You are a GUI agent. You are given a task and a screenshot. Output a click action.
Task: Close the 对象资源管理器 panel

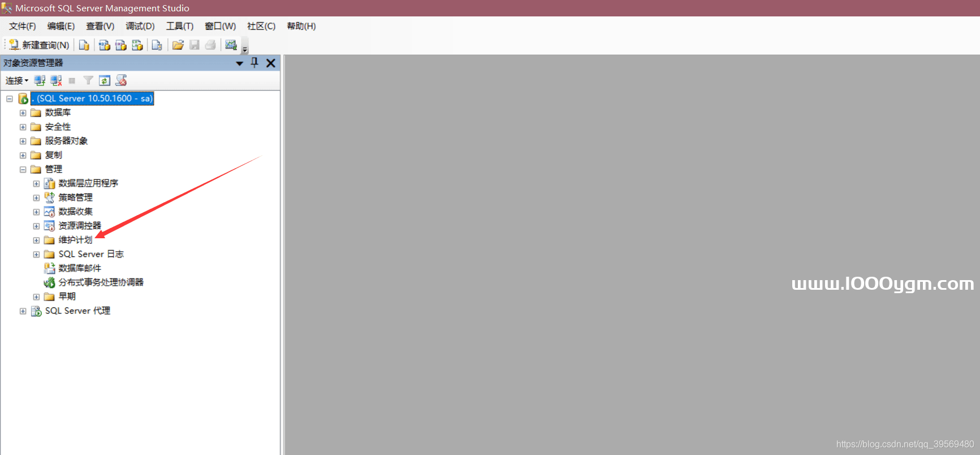pyautogui.click(x=271, y=63)
